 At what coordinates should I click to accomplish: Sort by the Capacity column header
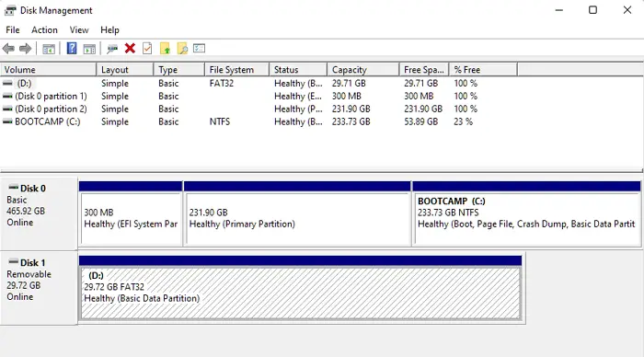click(x=363, y=70)
